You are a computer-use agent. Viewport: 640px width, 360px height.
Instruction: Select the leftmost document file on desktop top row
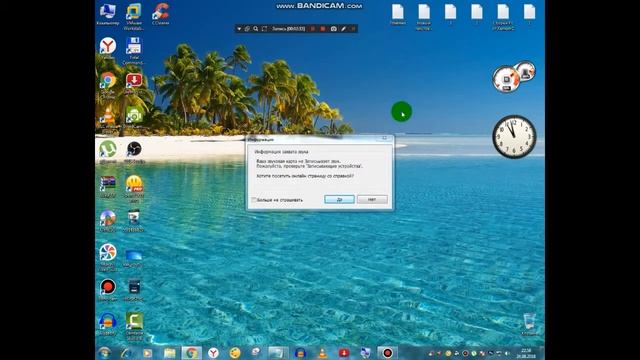[398, 14]
